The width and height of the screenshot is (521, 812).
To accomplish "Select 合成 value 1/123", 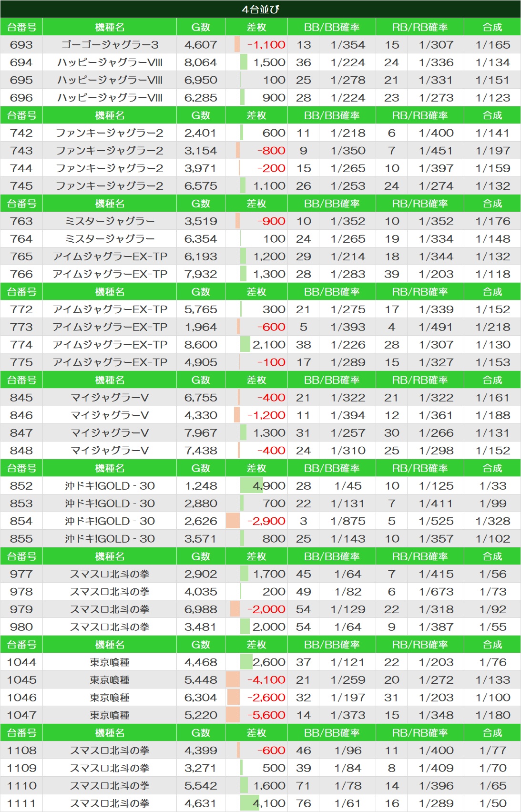I will coord(492,98).
